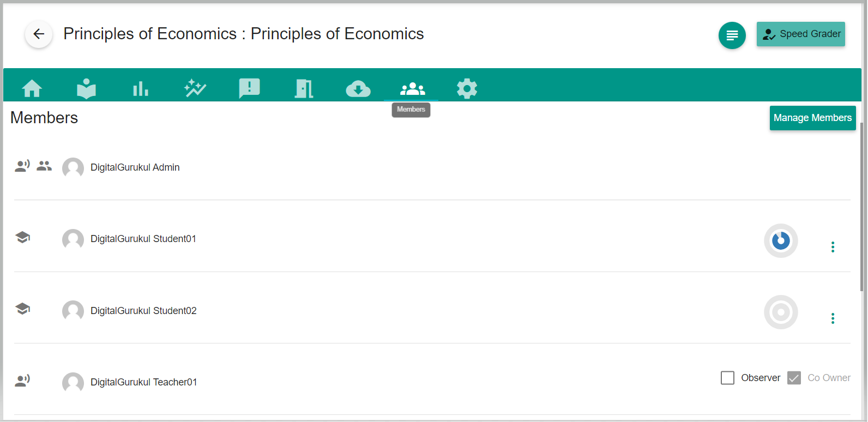This screenshot has height=422, width=868.
Task: Enable Observer checkbox for Teacher01
Action: coord(727,378)
